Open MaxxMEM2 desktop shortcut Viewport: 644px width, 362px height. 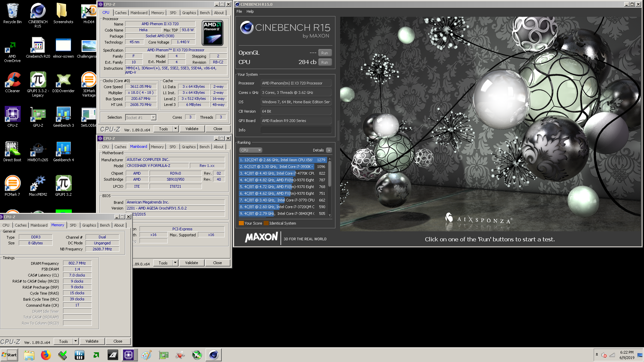click(38, 186)
